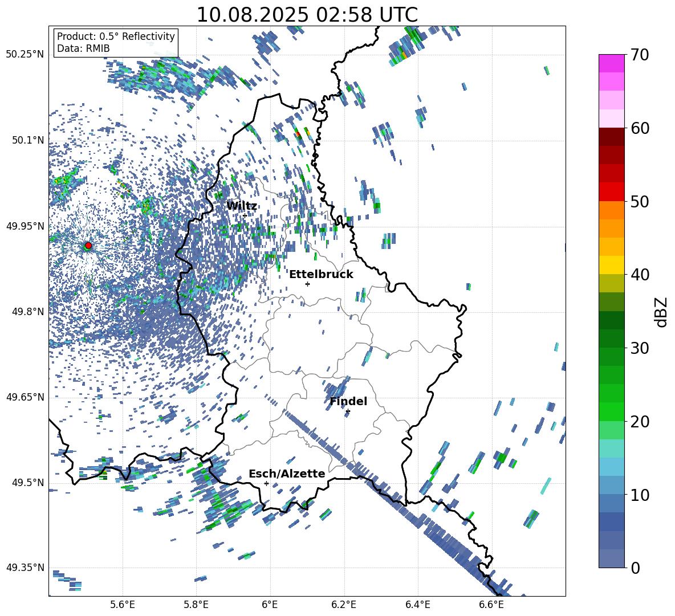
Task: Click the map title 10.08.2025 02:58 UTC
Action: [307, 15]
